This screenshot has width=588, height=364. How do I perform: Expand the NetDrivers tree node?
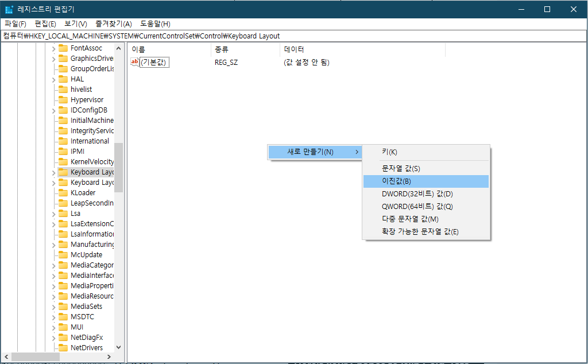(x=54, y=347)
